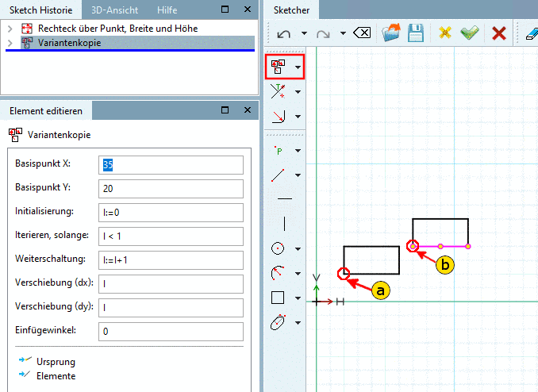Viewport: 538px width, 392px height.
Task: Select the trim lines tool icon
Action: click(278, 91)
